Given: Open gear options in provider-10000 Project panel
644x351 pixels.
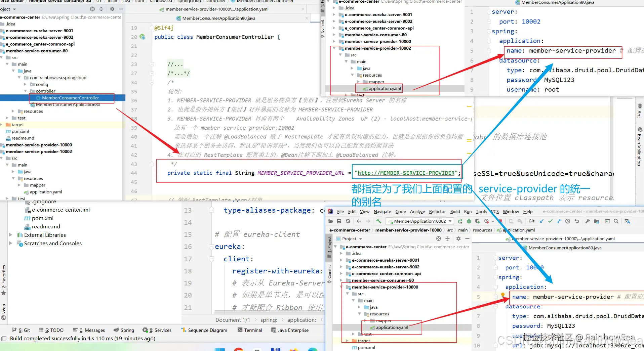Looking at the screenshot, I should [458, 239].
